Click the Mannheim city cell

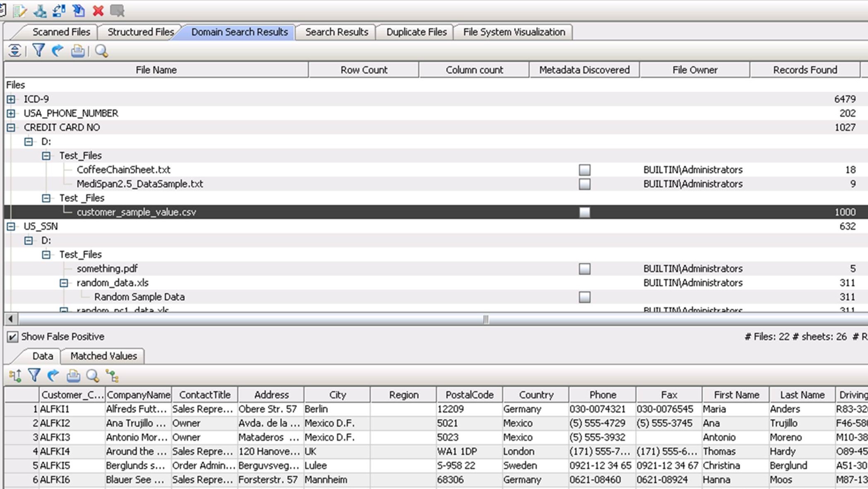click(337, 480)
